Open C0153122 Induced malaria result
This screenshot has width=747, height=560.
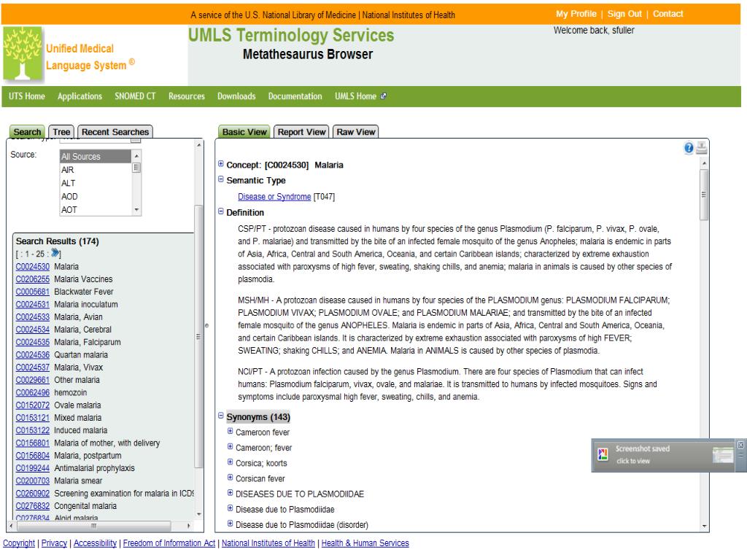[32, 430]
